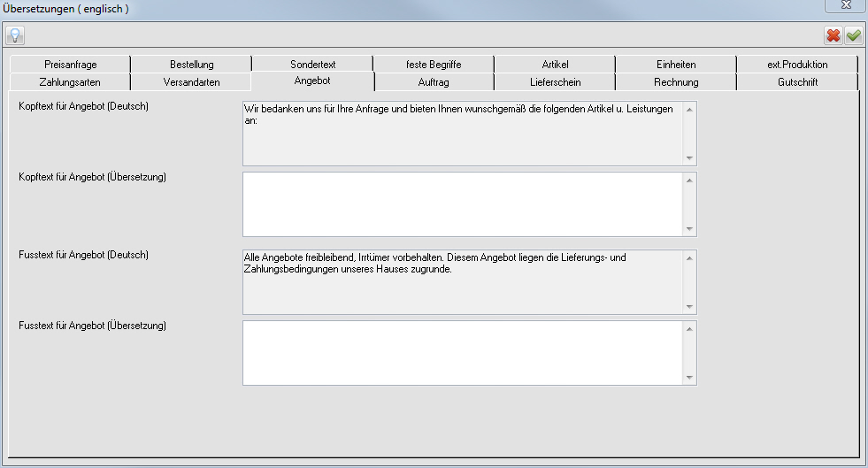Screen dimensions: 868x468
Task: Go to the Rechnung tab
Action: [x=676, y=82]
